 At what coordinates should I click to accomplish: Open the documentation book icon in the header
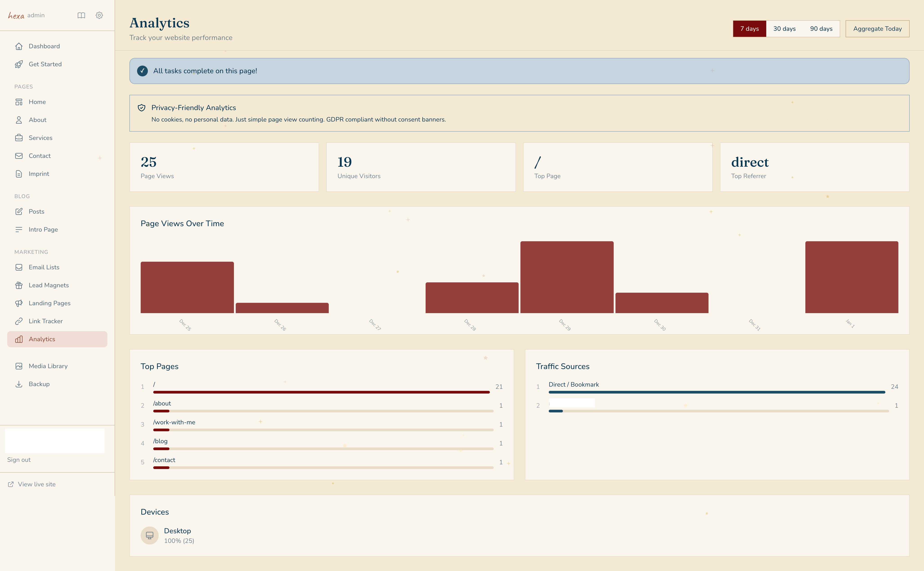point(81,15)
